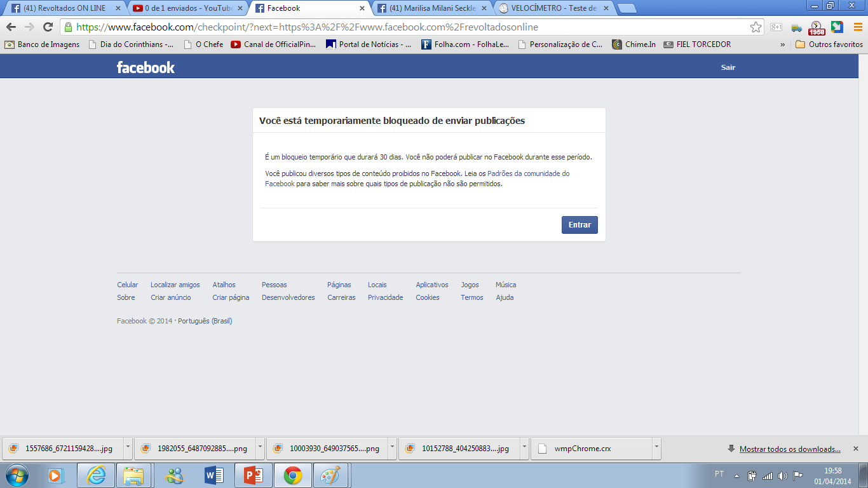Open FIEL TORCEDOR bookmark
This screenshot has height=488, width=868.
[697, 44]
